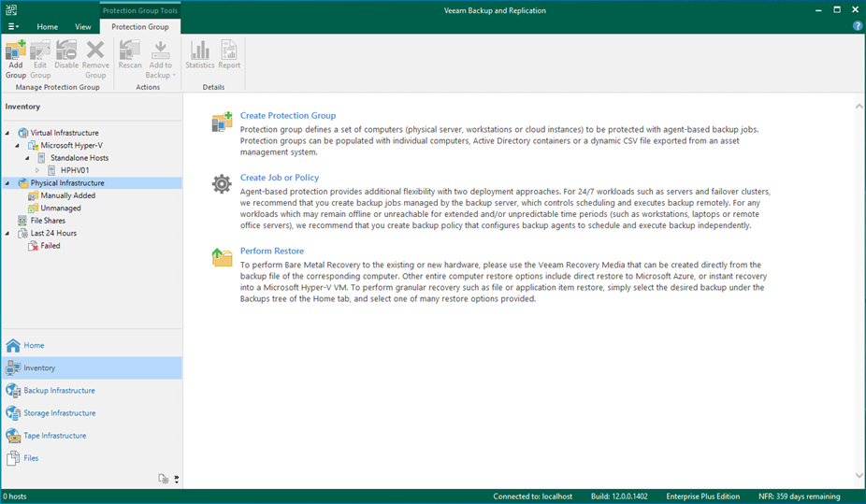Click the Create Protection Group icon
The image size is (866, 504).
[x=222, y=122]
